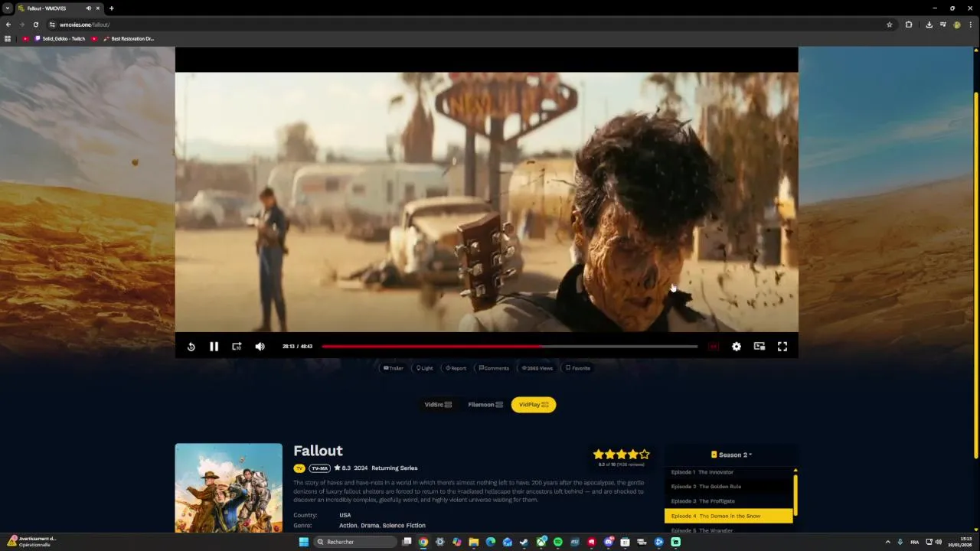
Task: Click the small red icon beside progress bar
Action: [714, 347]
